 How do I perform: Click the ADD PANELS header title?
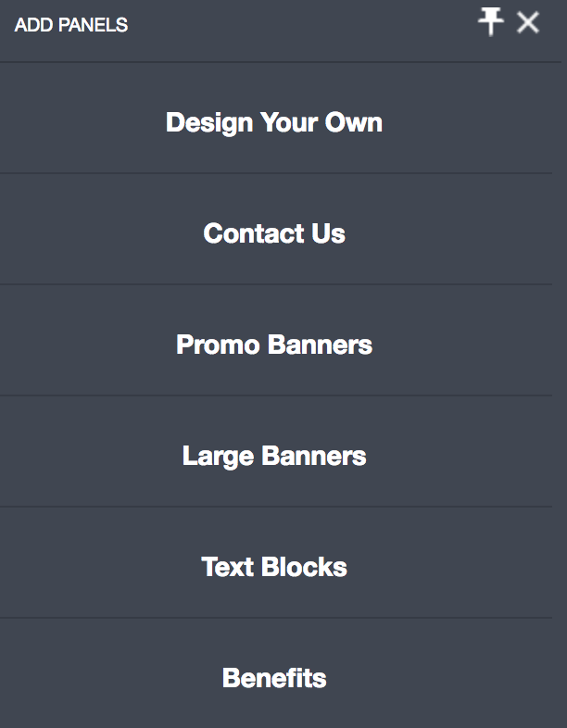pos(71,25)
